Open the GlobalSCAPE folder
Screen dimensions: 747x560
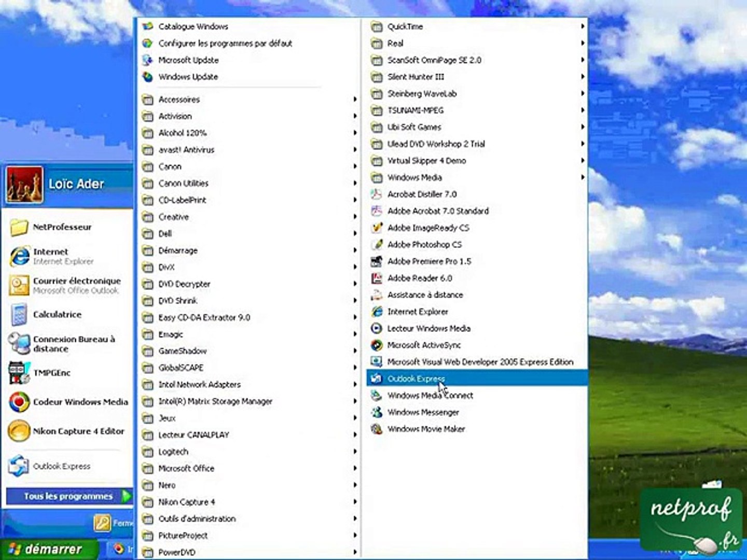(x=250, y=368)
